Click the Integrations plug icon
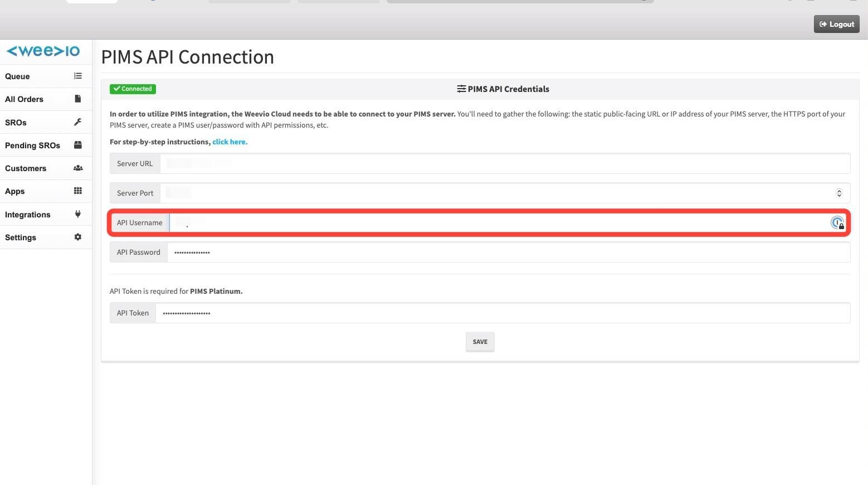The height and width of the screenshot is (485, 868). coord(78,214)
